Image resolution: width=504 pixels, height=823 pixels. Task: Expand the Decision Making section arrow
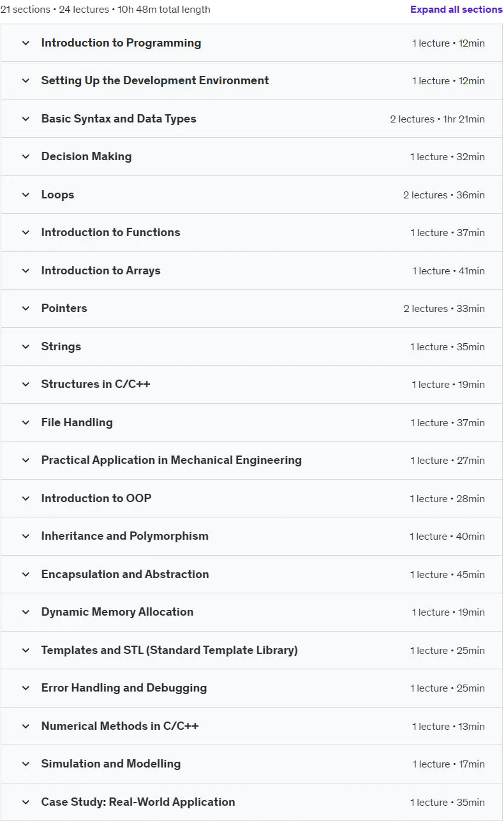click(x=26, y=157)
